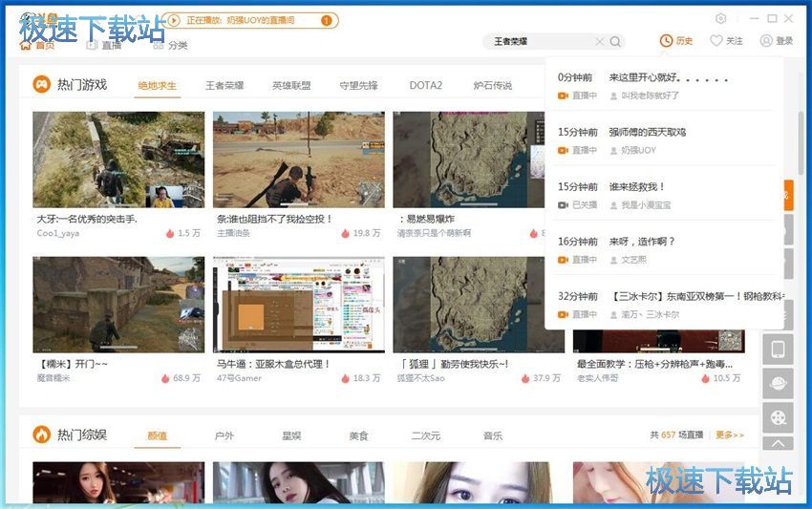Click the title 最全面教学：压枪+分辨枪声+跑毒
This screenshot has width=812, height=509.
tap(654, 364)
